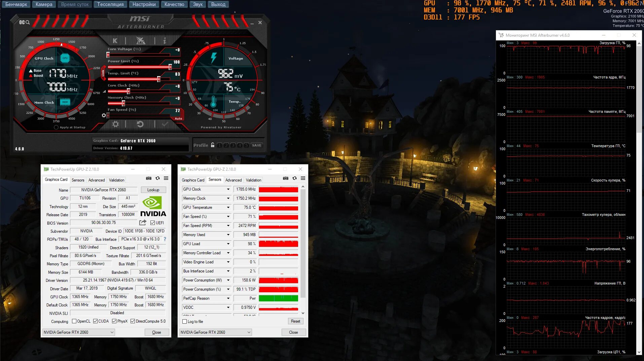Select Afterburner profile slot 5
This screenshot has height=361, width=644.
click(x=246, y=145)
